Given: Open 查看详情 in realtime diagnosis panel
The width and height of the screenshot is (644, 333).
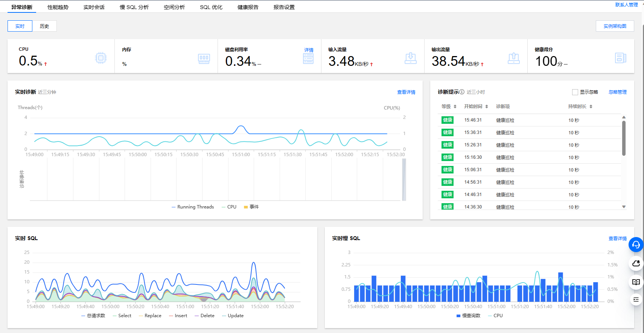Looking at the screenshot, I should coord(406,92).
